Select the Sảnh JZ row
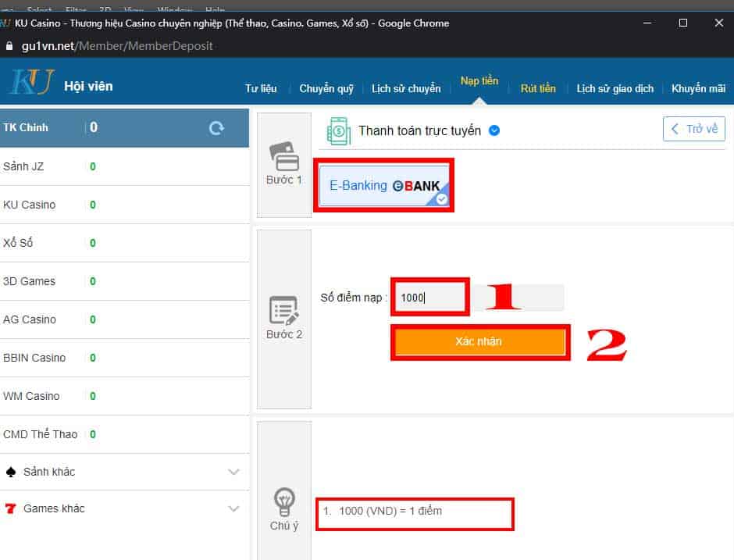 click(124, 166)
